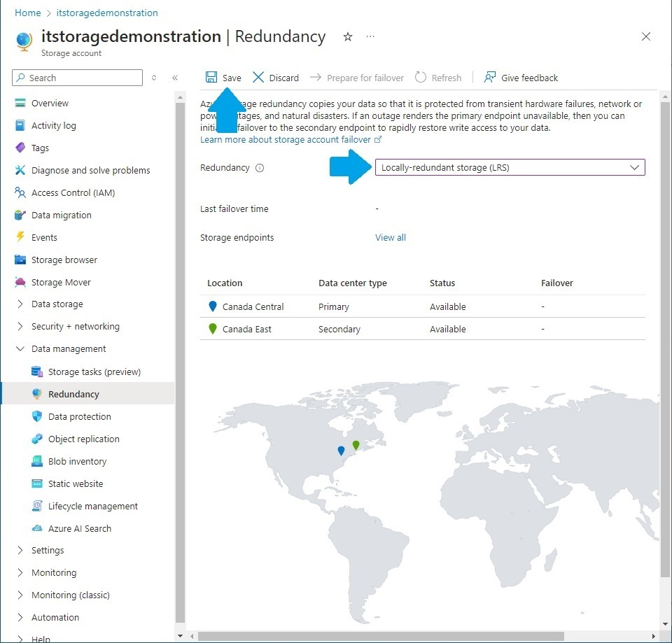
Task: Click the Canada East location cell
Action: 247,329
